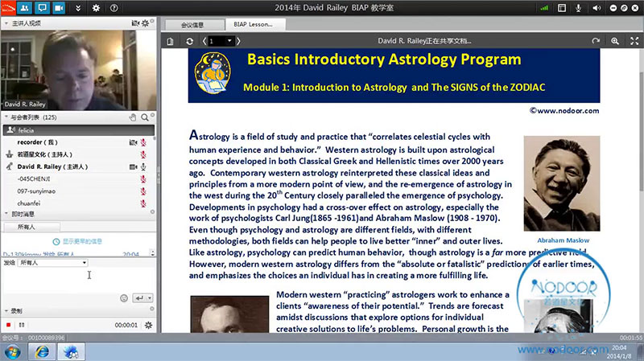Switch to the 会议信息 tab
The width and height of the screenshot is (644, 361).
[x=195, y=25]
